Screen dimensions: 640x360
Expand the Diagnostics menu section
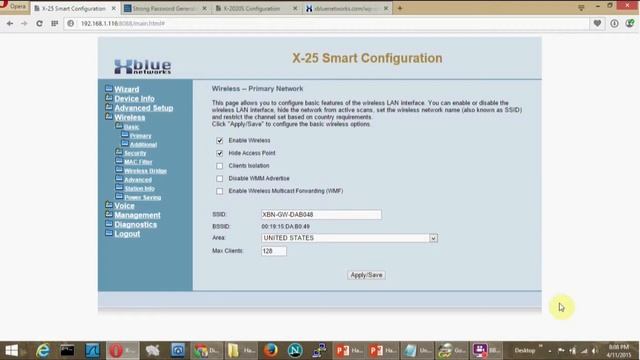pos(136,224)
